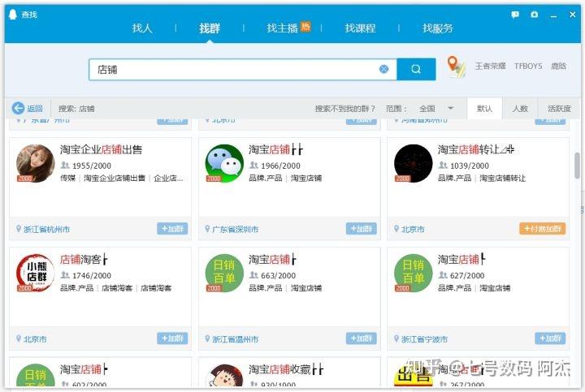The height and width of the screenshot is (392, 585).
Task: Click the orange 付费加群 button
Action: 543,228
